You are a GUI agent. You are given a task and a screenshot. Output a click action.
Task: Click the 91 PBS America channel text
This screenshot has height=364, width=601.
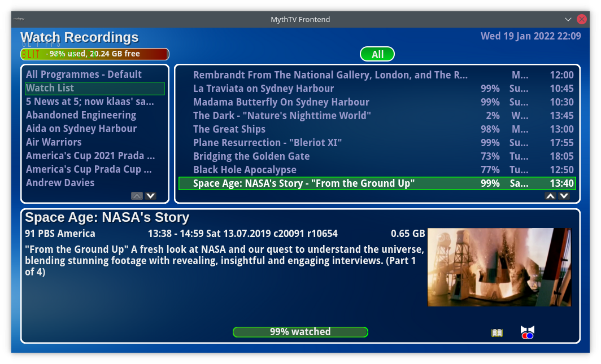click(60, 234)
